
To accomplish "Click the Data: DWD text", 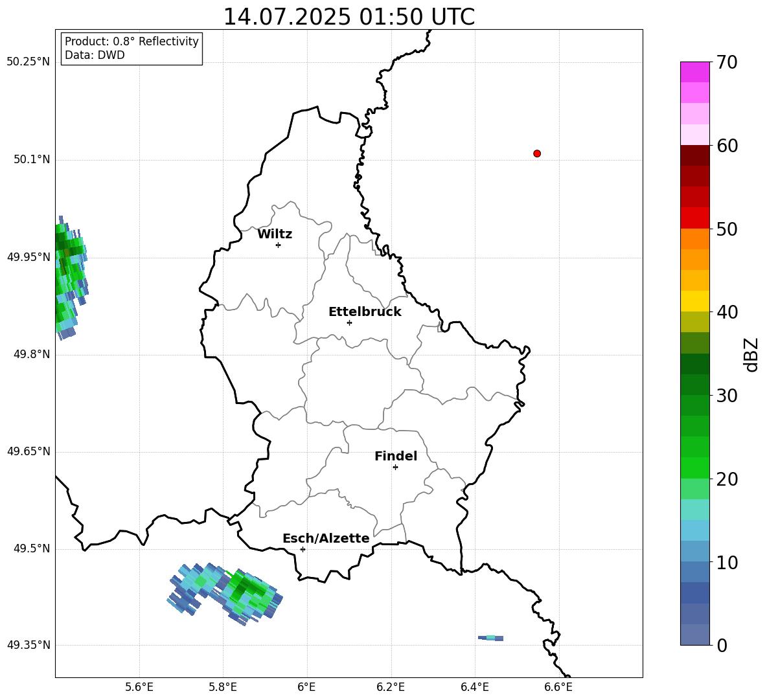I will [95, 55].
